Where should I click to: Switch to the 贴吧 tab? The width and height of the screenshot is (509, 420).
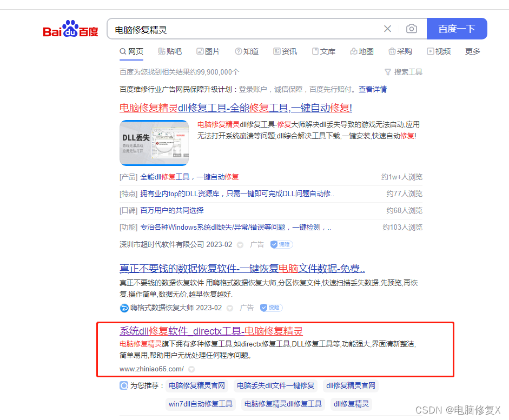170,51
